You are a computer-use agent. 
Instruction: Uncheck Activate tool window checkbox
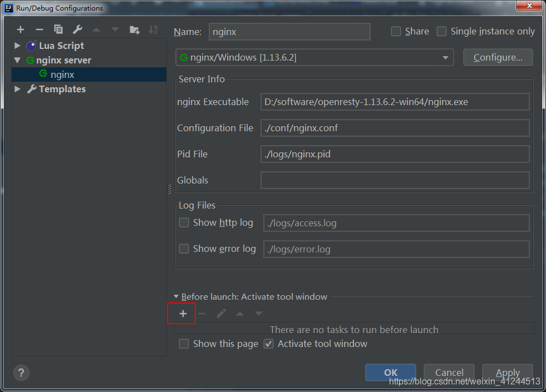pyautogui.click(x=268, y=344)
